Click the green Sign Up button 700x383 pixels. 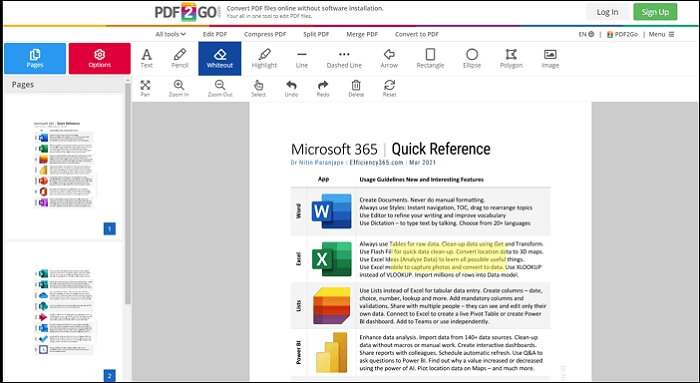[x=655, y=12]
